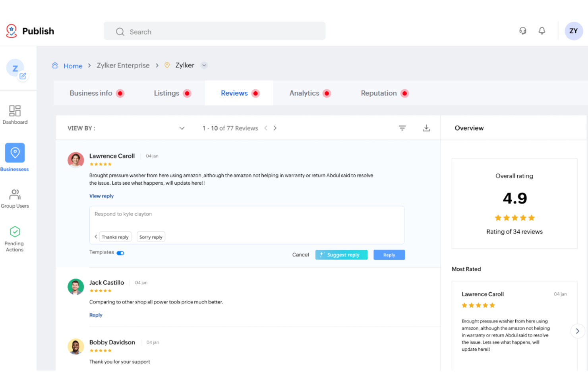Viewport: 588px width, 392px height.
Task: Open Group Users from the sidebar
Action: [15, 198]
